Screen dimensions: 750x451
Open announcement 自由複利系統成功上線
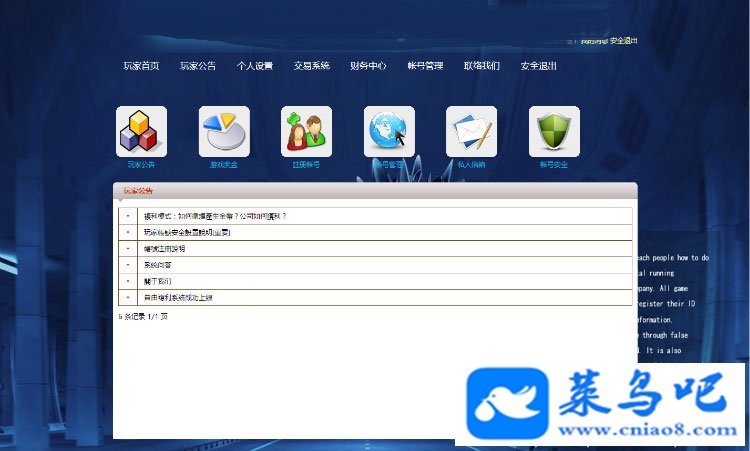click(178, 297)
